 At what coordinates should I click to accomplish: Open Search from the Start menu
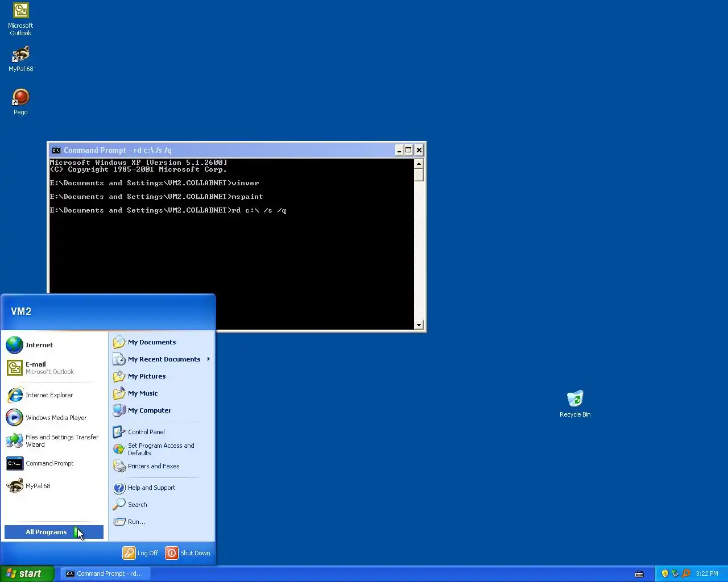click(x=162, y=505)
